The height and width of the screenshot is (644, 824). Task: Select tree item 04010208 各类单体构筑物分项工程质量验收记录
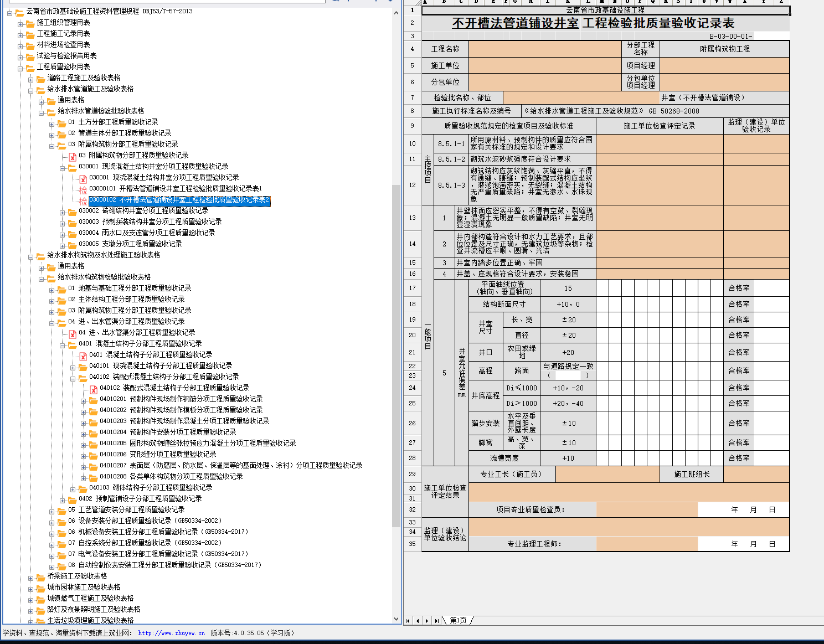pos(171,477)
